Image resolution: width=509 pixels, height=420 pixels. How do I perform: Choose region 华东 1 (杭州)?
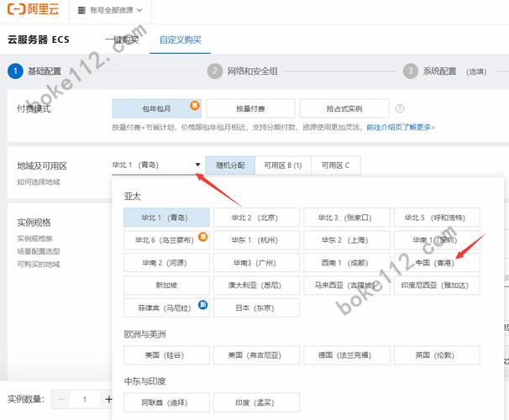256,240
